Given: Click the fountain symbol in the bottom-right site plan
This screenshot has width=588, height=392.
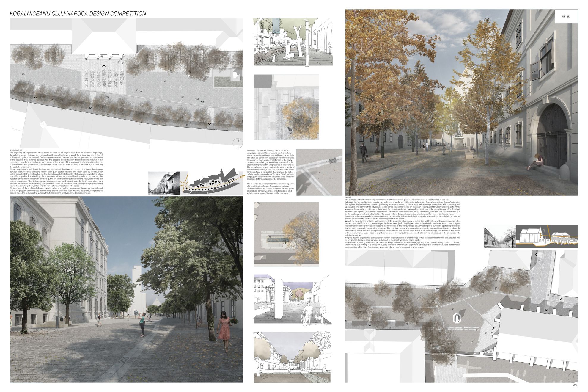Looking at the screenshot, I should (x=457, y=318).
